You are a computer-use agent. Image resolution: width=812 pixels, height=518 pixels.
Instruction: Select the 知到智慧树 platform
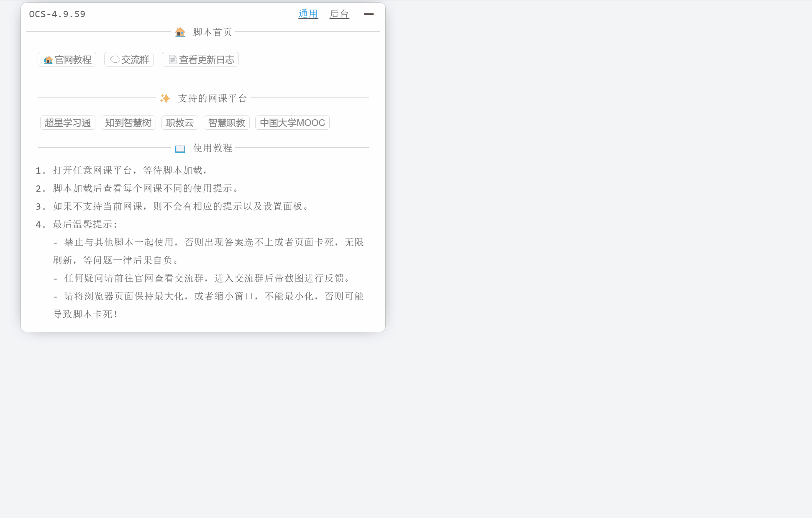pos(128,123)
